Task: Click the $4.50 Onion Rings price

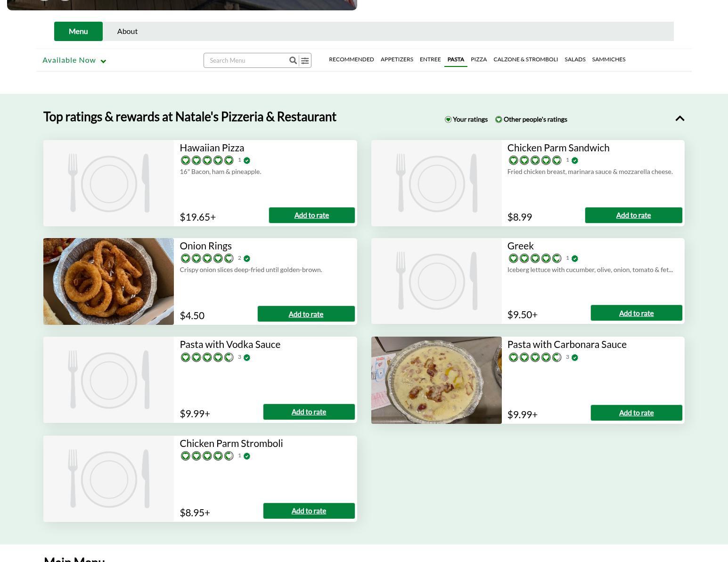Action: click(192, 315)
